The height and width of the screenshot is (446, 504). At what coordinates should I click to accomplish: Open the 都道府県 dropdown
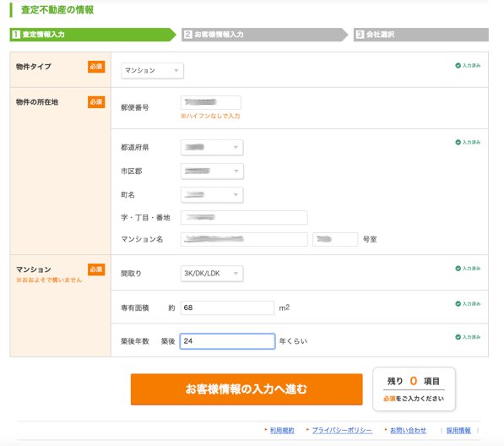coord(212,148)
